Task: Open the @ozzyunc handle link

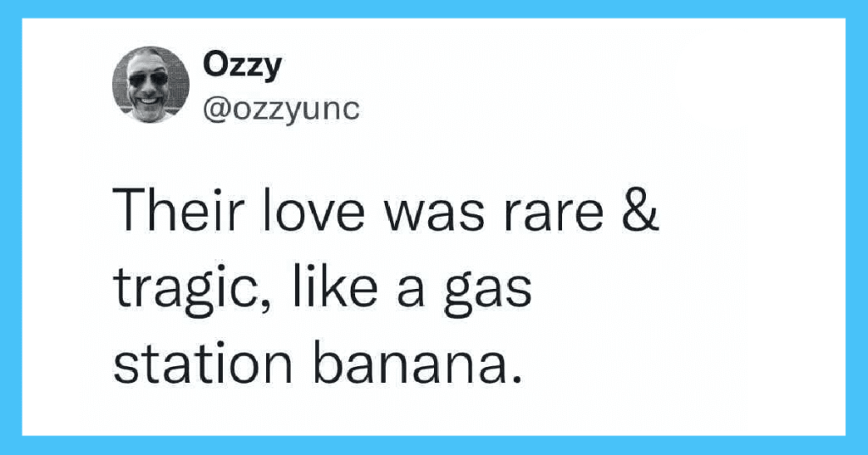Action: point(281,109)
